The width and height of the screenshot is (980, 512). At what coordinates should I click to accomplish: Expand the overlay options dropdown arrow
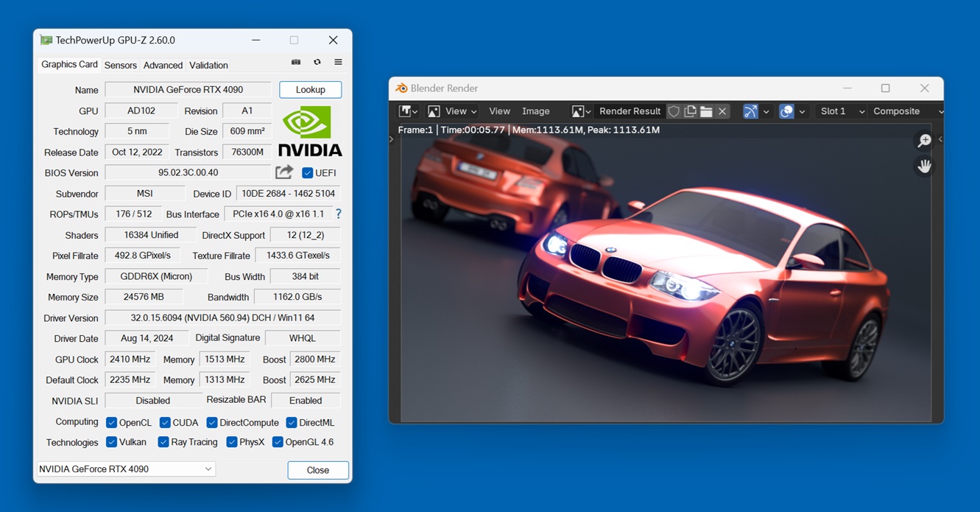[x=802, y=111]
